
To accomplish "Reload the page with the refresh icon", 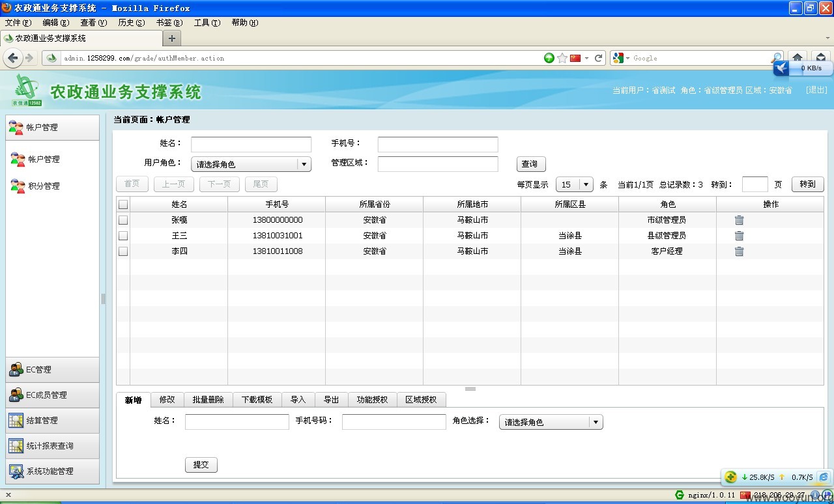I will tap(598, 58).
